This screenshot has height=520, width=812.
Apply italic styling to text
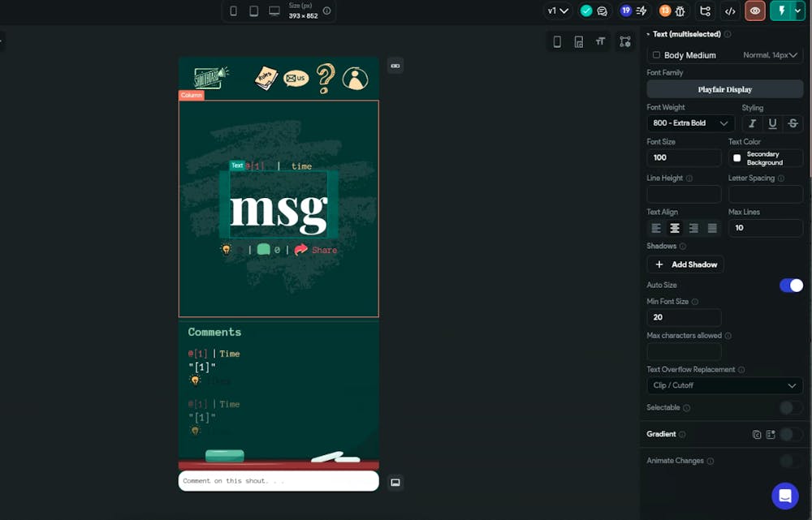pyautogui.click(x=752, y=123)
